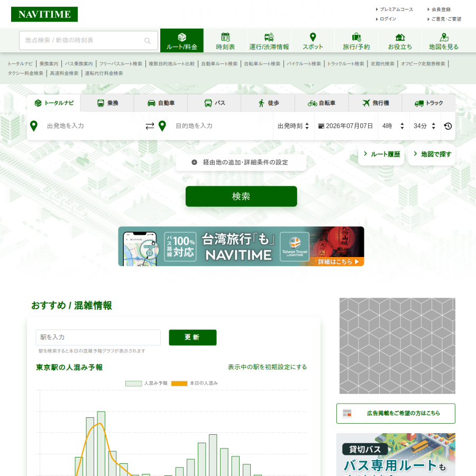Swap departure and destination with arrows icon
Viewport: 476px width, 476px height.
coord(150,126)
